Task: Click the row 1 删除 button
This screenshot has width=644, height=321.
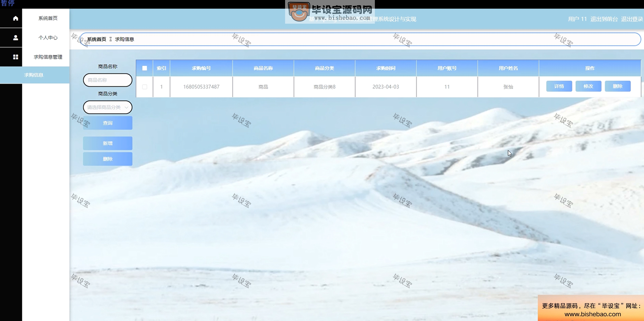Action: click(x=618, y=86)
